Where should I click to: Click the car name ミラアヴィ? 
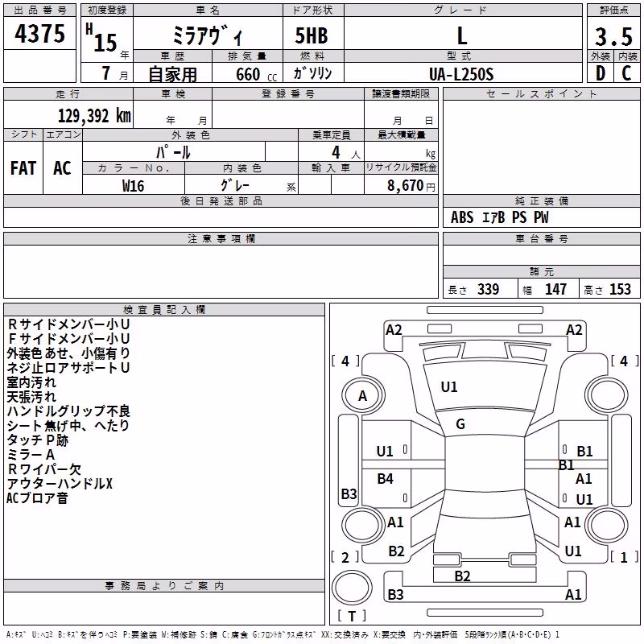pyautogui.click(x=208, y=35)
